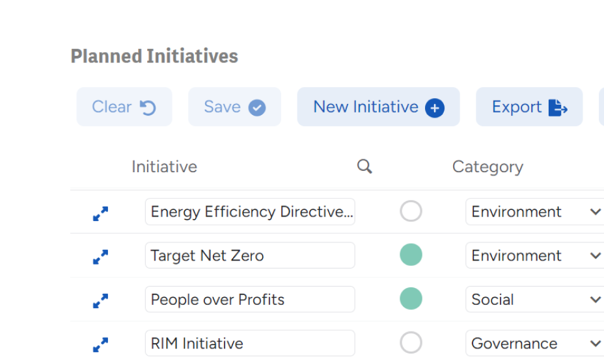Screen dimensions: 604x364
Task: Edit the People over Profits name field
Action: coord(250,300)
